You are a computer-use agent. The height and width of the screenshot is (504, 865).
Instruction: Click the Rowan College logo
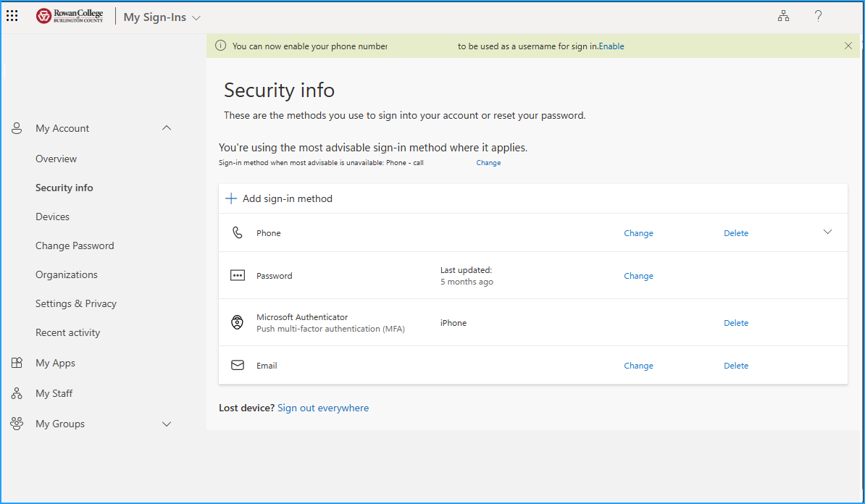pyautogui.click(x=69, y=15)
